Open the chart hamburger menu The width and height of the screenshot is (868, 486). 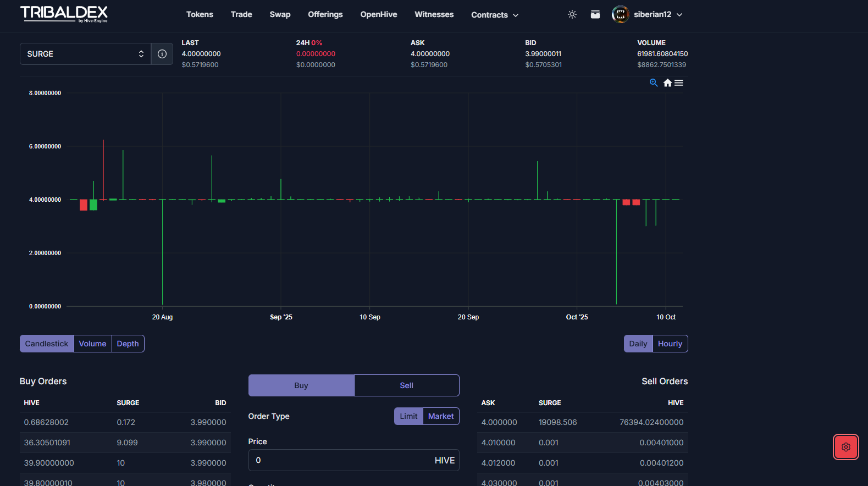[679, 83]
